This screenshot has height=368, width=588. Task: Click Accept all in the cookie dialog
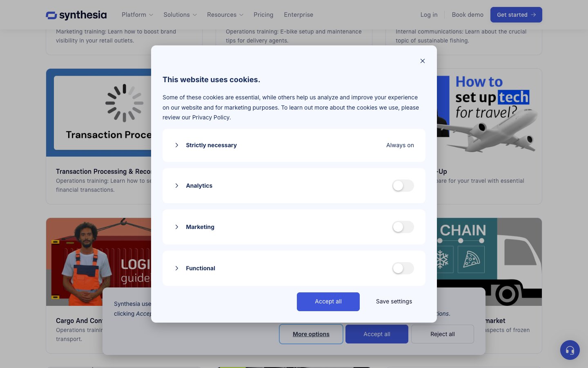328,302
